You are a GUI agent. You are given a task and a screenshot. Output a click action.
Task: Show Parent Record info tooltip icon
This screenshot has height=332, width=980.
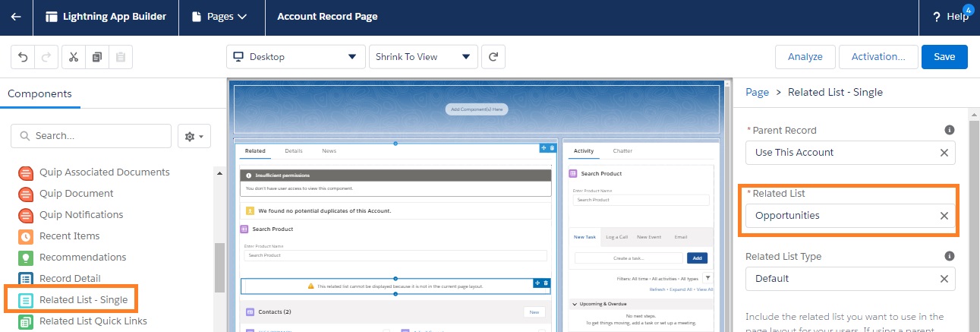pos(949,130)
